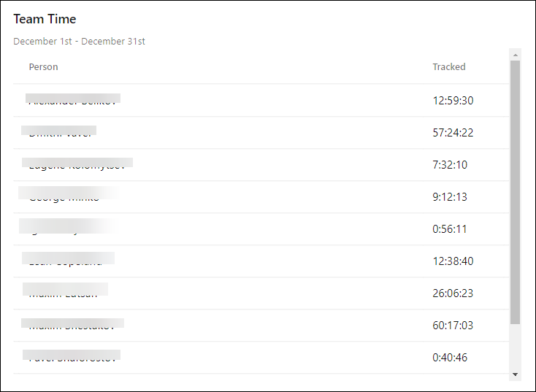The height and width of the screenshot is (392, 536).
Task: Click the 12:38:40 tracked time
Action: point(453,261)
